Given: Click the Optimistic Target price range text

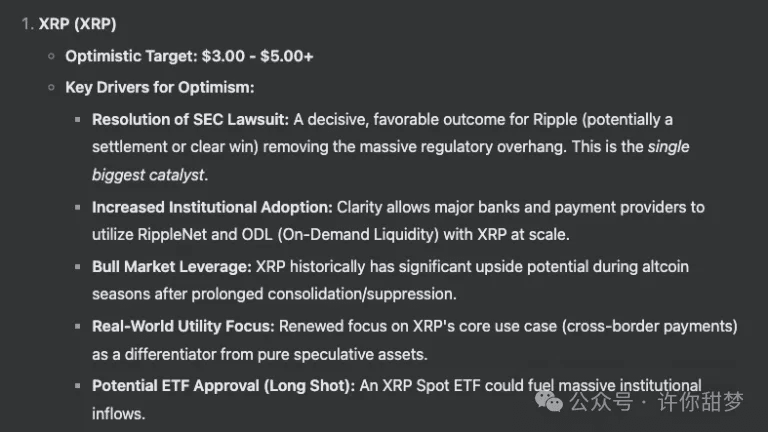Looking at the screenshot, I should click(x=257, y=56).
